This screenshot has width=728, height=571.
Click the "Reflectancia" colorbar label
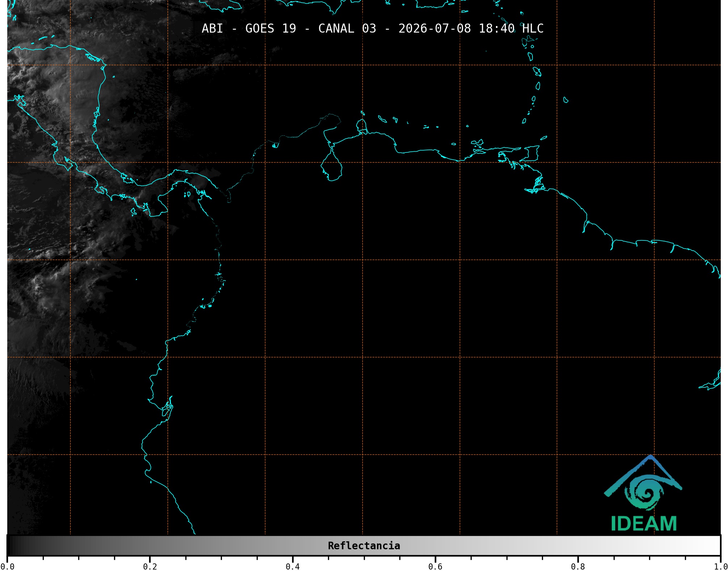pos(364,546)
